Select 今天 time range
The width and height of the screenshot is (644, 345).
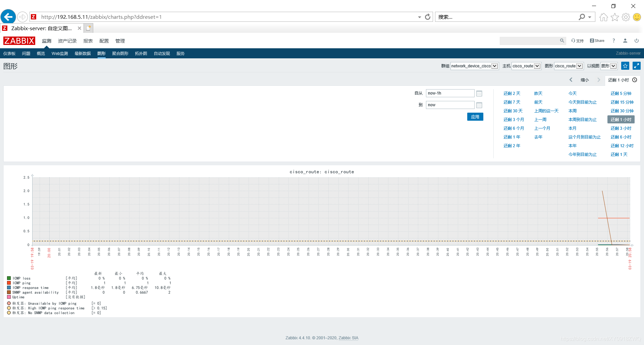coord(573,94)
